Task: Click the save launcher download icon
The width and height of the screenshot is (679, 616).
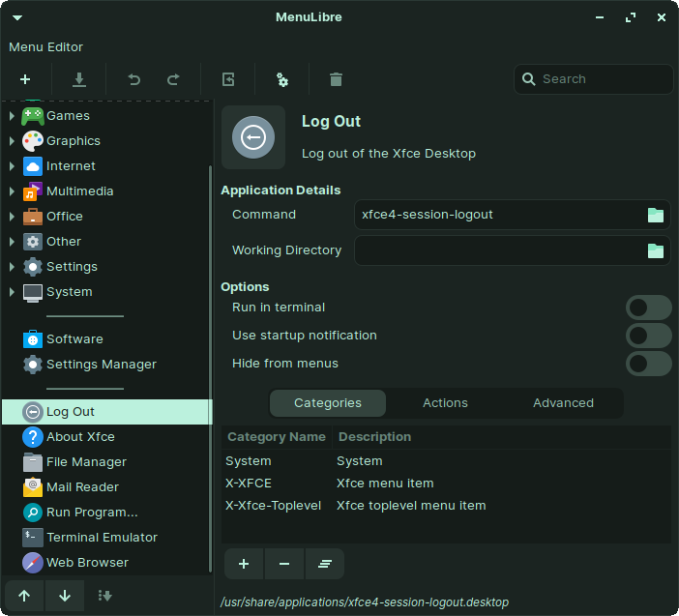Action: click(78, 79)
